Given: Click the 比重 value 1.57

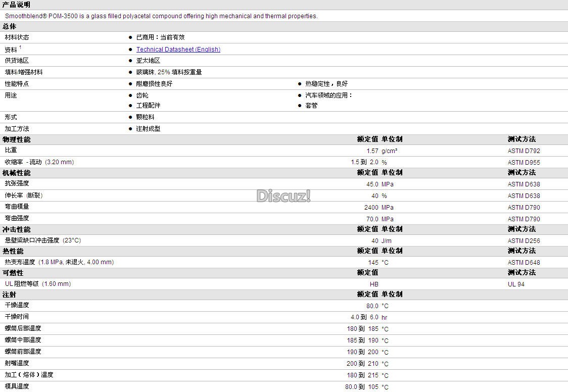Looking at the screenshot, I should coord(372,151).
